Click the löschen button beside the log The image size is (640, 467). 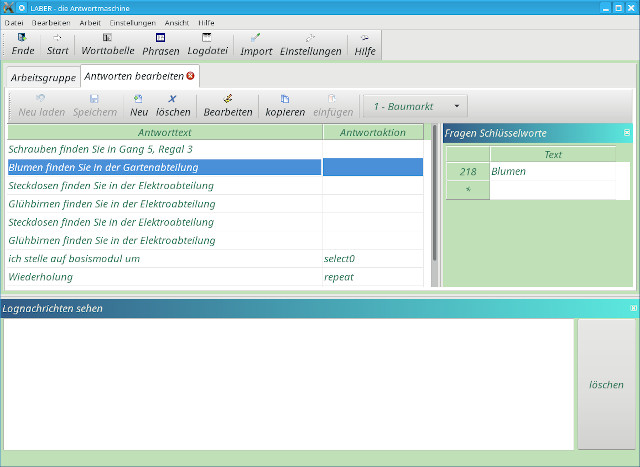coord(606,384)
